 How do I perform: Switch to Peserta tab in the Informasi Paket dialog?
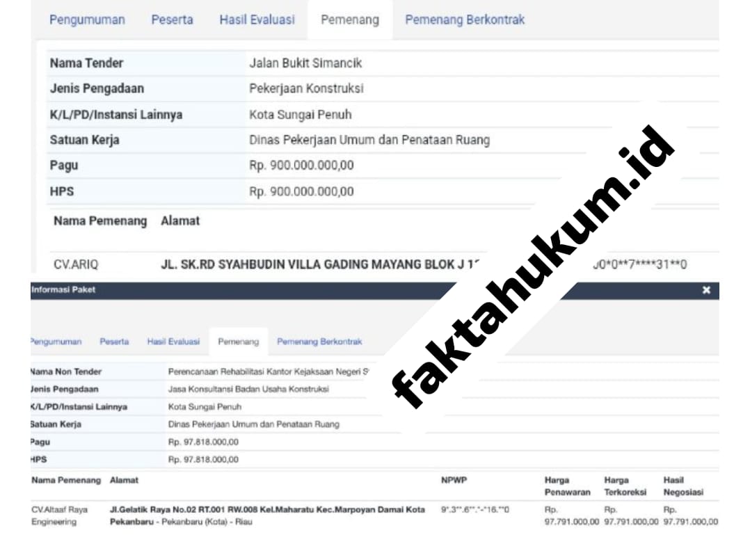coord(114,342)
